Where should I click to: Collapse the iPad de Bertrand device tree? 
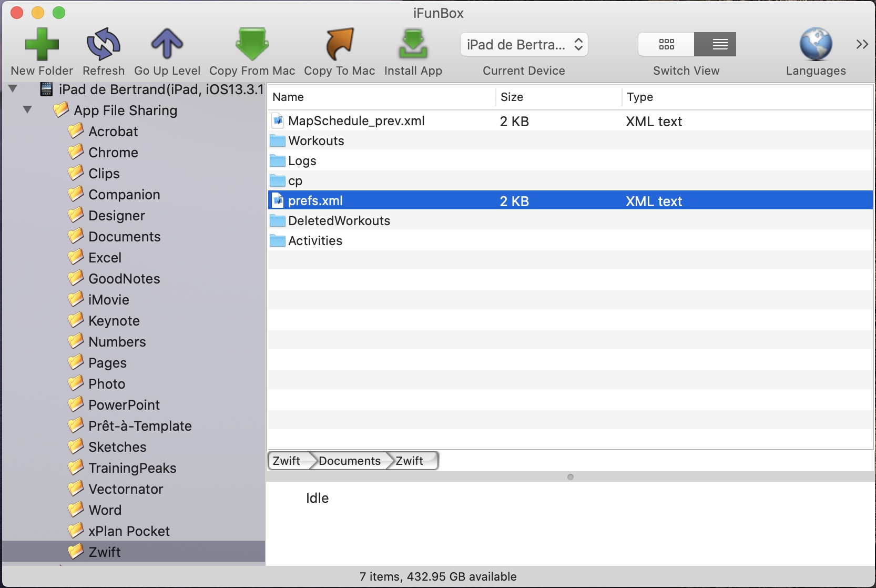tap(13, 89)
